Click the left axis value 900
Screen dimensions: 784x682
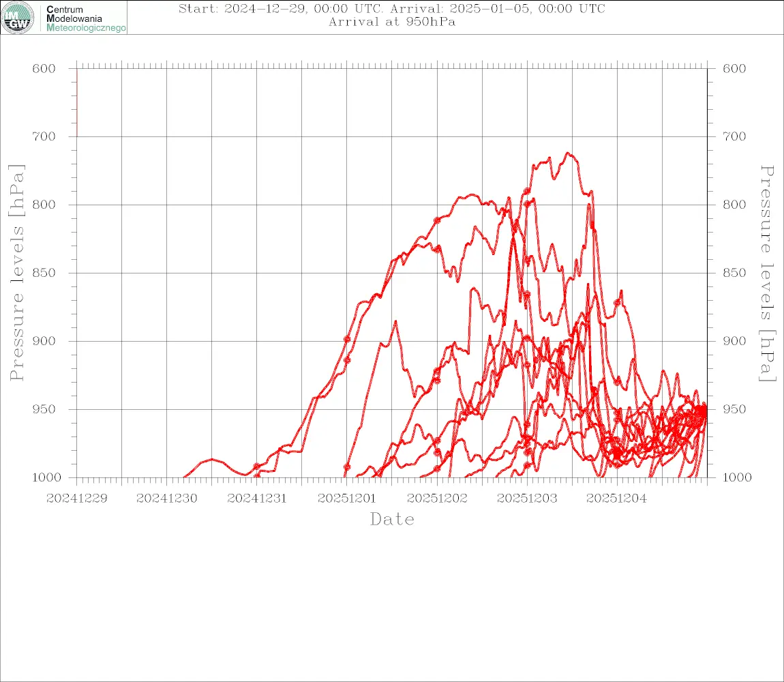[x=44, y=341]
